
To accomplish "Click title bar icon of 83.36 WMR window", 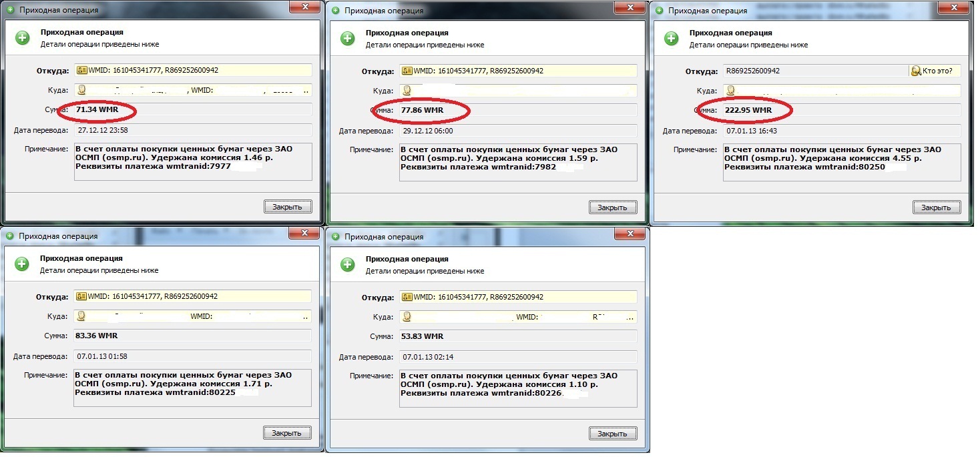I will pyautogui.click(x=10, y=236).
